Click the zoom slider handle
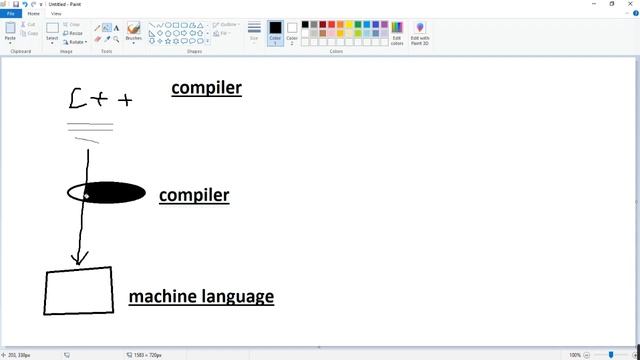This screenshot has height=360, width=640. (x=611, y=355)
